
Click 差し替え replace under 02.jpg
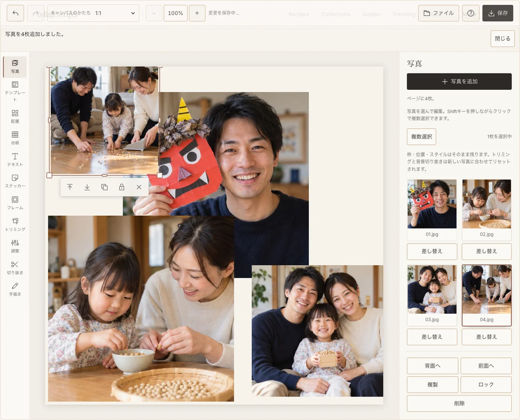[x=487, y=251]
